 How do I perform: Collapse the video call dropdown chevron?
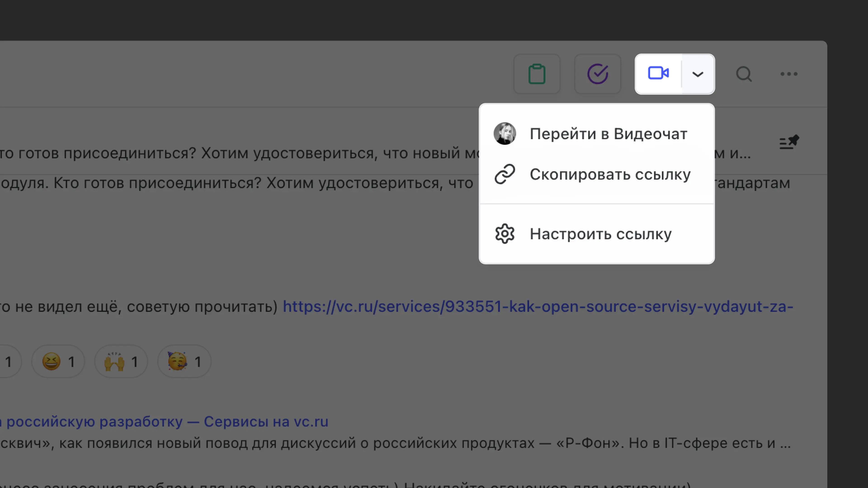pyautogui.click(x=698, y=74)
